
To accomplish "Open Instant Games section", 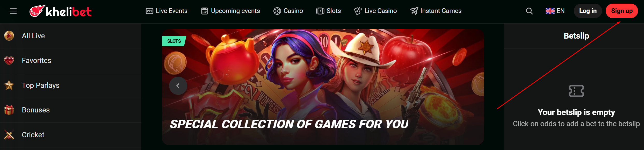I will (x=436, y=11).
